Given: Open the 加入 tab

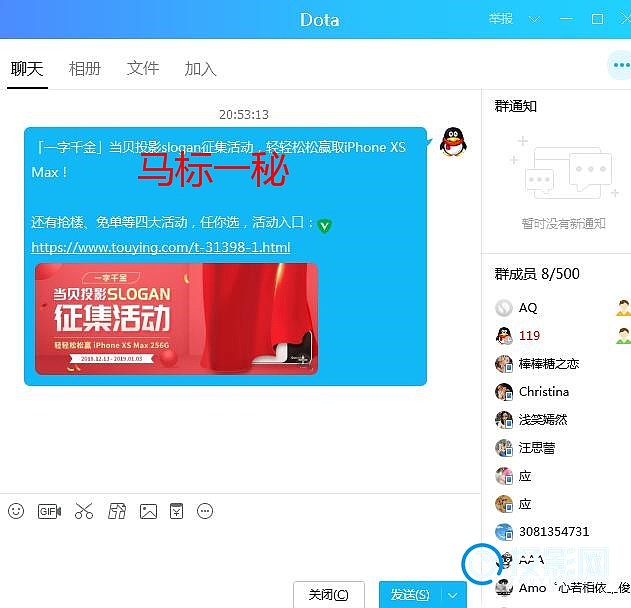Looking at the screenshot, I should click(x=200, y=69).
